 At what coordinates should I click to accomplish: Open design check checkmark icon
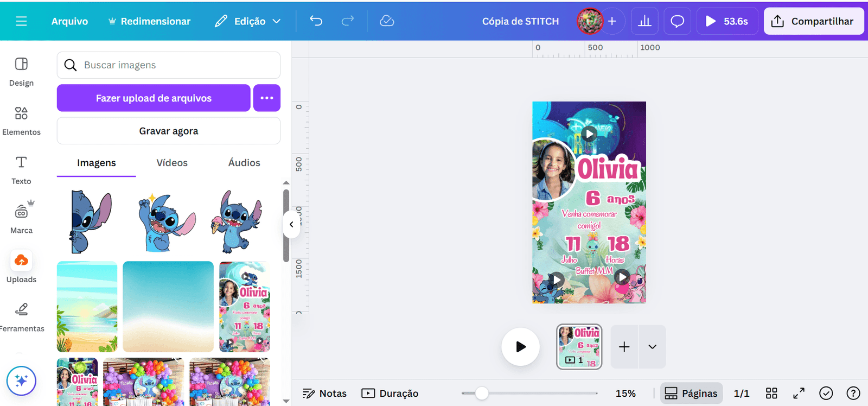[x=826, y=394]
